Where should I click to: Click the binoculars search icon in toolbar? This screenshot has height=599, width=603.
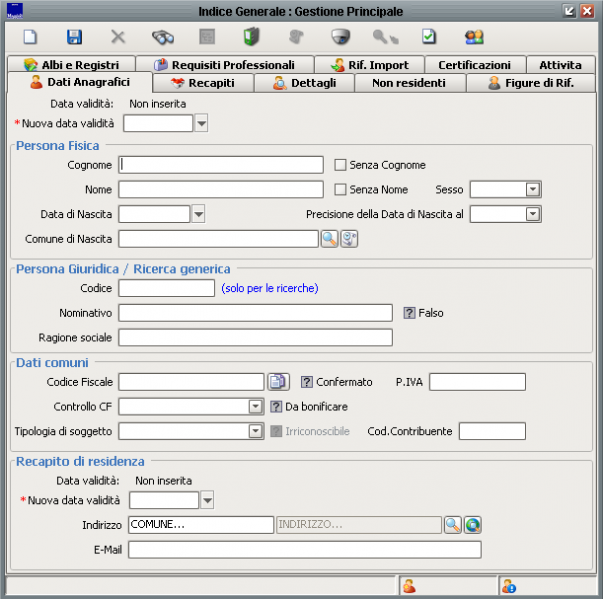point(162,37)
